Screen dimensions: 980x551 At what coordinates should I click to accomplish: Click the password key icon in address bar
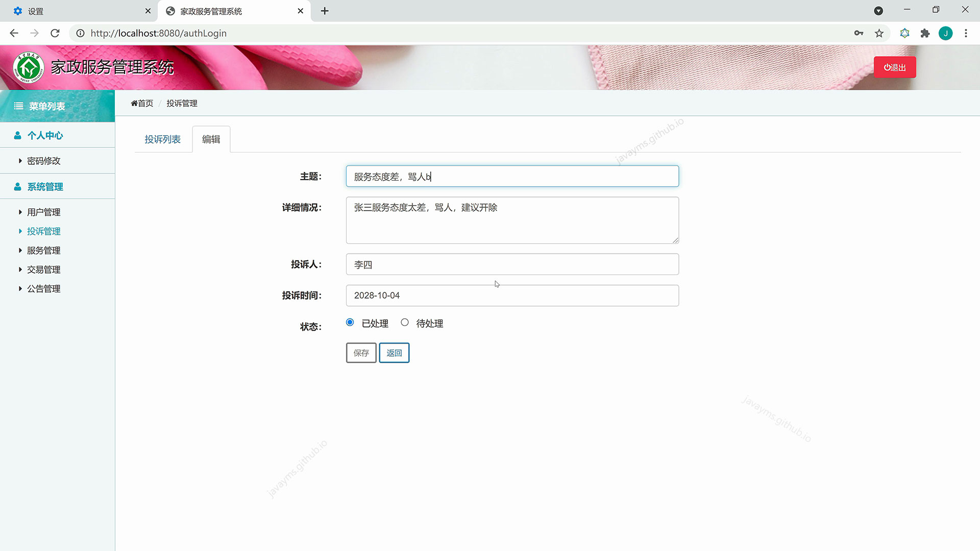pyautogui.click(x=859, y=33)
